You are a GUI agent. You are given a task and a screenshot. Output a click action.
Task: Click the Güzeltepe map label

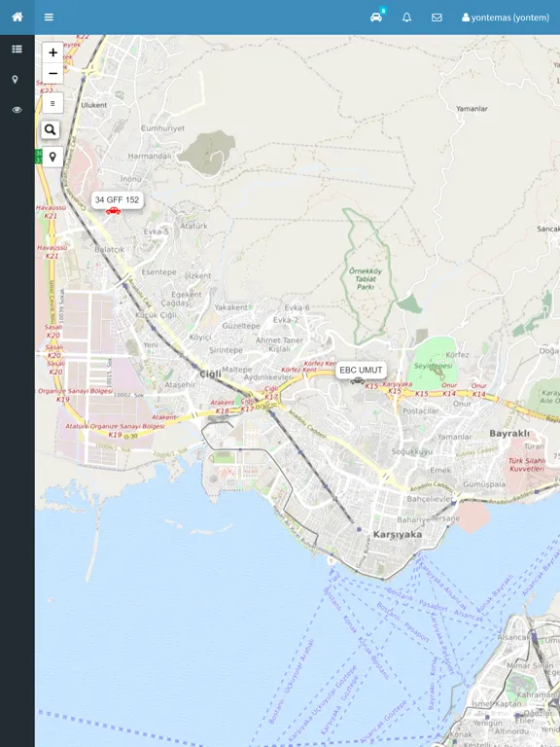click(x=241, y=326)
